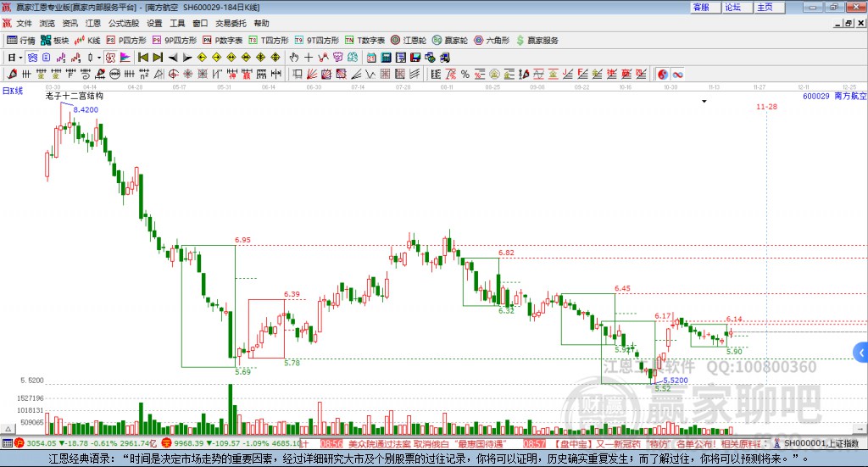This screenshot has width=868, height=467.
Task: Click the status bar grid icon
Action: (x=7, y=443)
